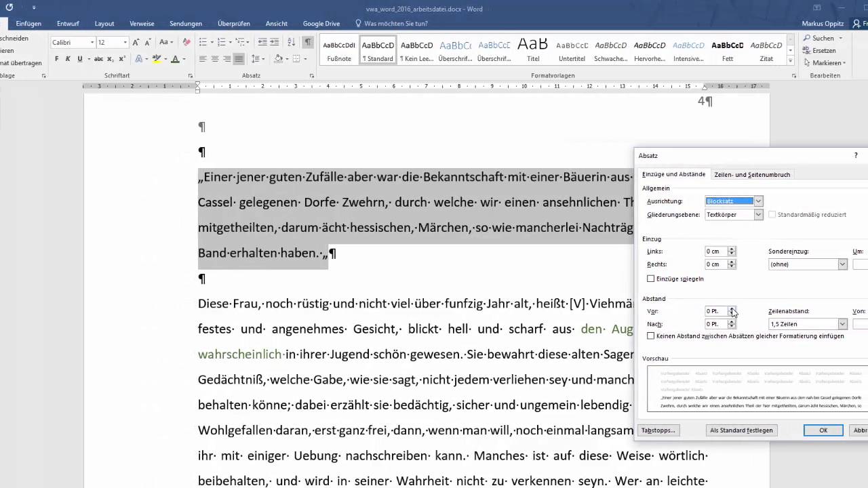This screenshot has height=488, width=868.
Task: Start a bulleted list
Action: [x=203, y=42]
